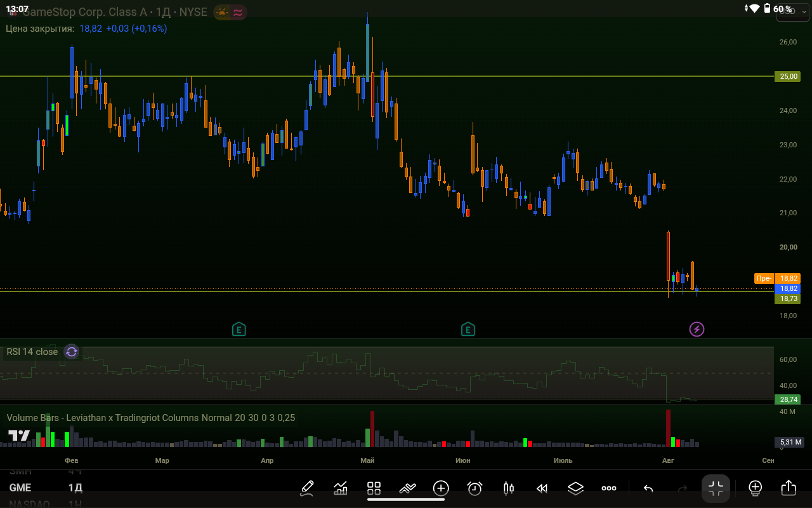Change chart type via candlestick icon
The image size is (812, 508).
tap(508, 488)
